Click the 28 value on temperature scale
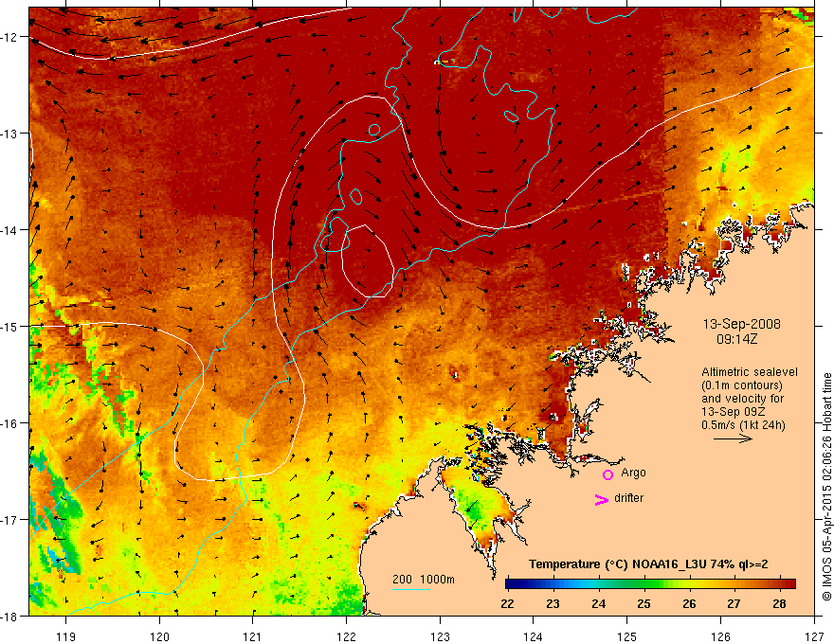Viewport: 834px width, 644px height. [x=780, y=603]
